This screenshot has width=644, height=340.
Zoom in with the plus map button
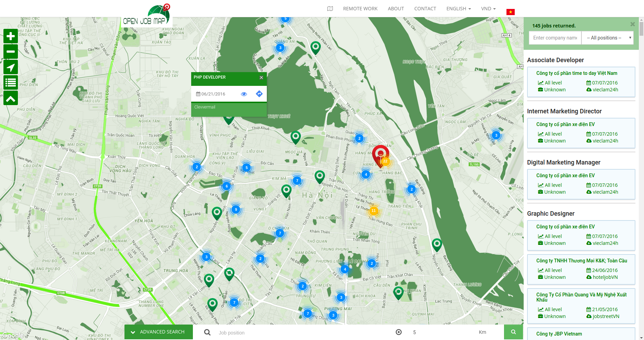click(11, 36)
